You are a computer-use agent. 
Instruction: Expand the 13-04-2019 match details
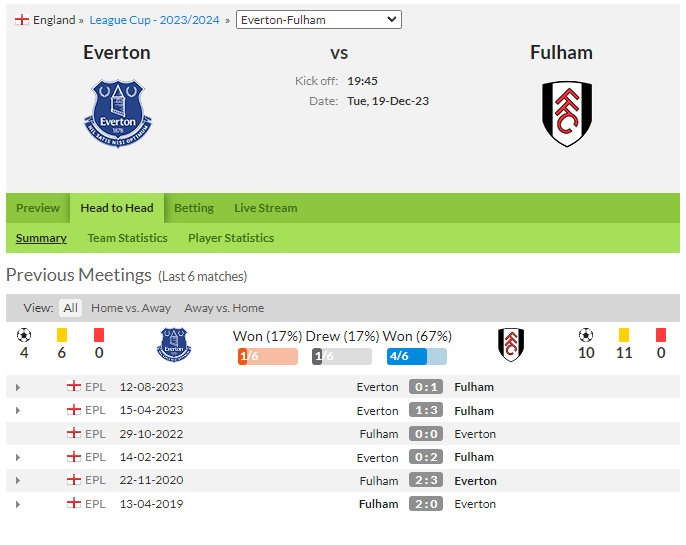[x=18, y=504]
